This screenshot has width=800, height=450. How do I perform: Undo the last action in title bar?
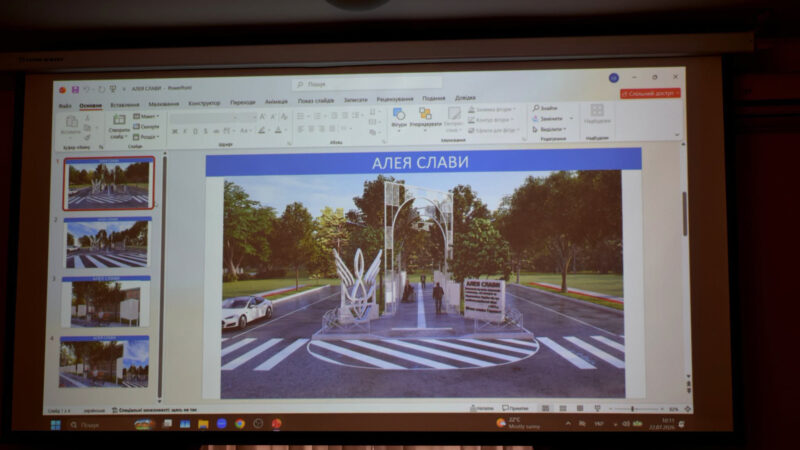coord(87,90)
